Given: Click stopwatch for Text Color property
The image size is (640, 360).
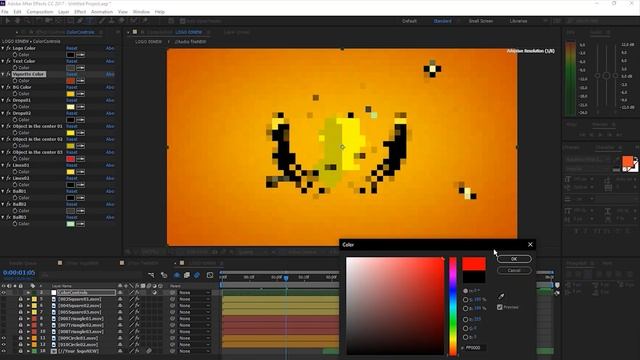Looking at the screenshot, I should point(15,68).
